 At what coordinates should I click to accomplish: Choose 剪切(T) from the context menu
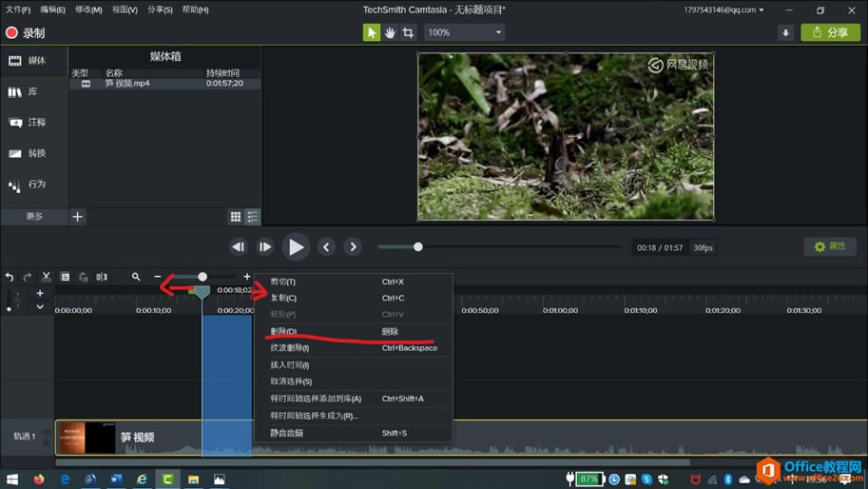[x=354, y=282]
